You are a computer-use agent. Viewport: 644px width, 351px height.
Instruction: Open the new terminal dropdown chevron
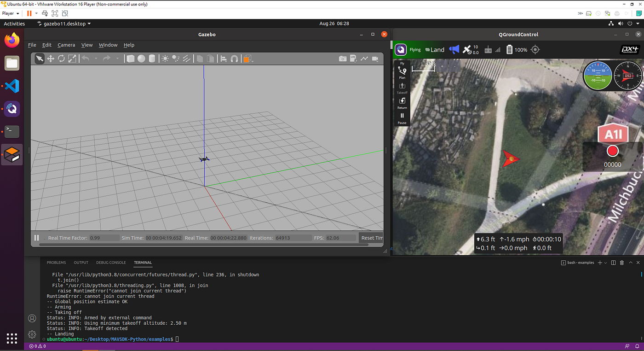pos(605,263)
